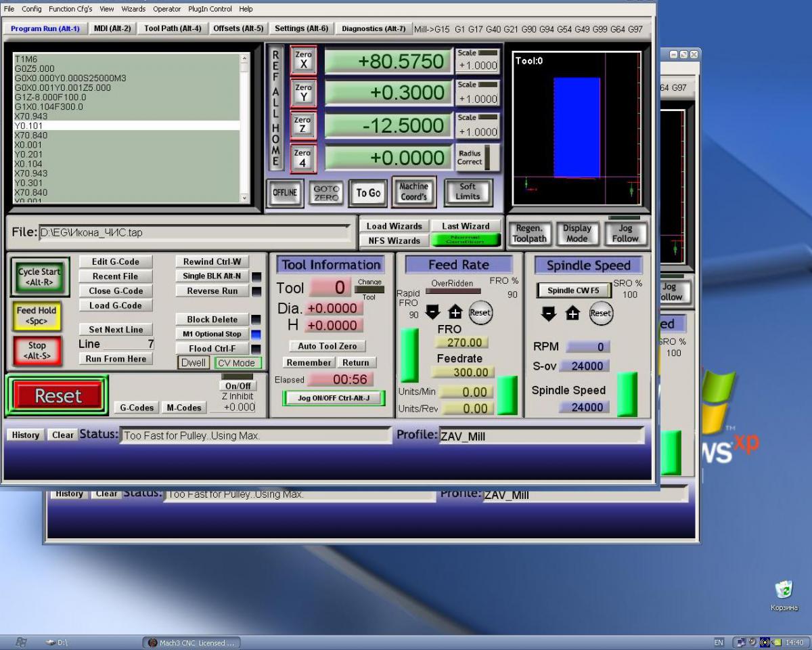The width and height of the screenshot is (812, 650).
Task: Click Load G-Code
Action: click(x=115, y=305)
